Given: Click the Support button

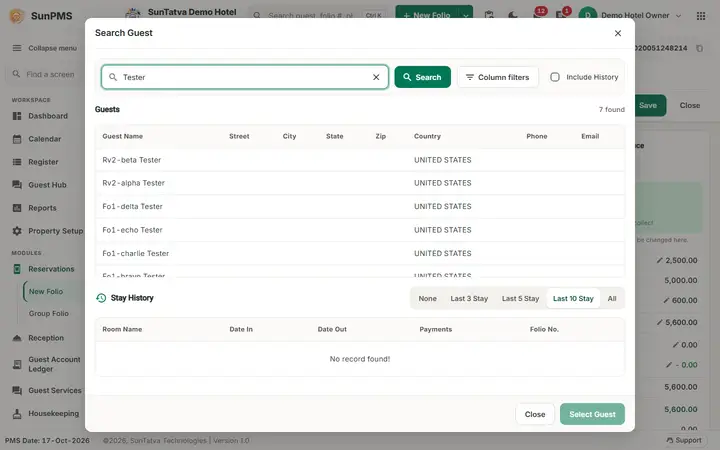Looking at the screenshot, I should (x=684, y=440).
